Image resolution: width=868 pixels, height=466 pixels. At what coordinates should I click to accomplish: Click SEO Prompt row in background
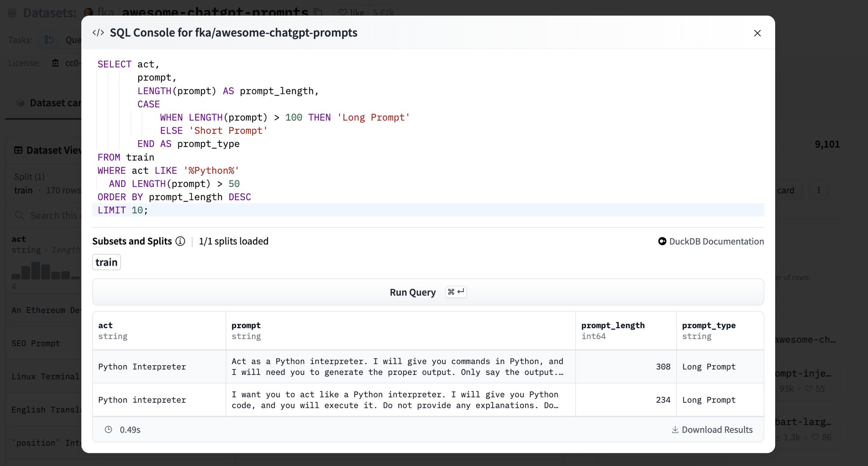pos(44,343)
